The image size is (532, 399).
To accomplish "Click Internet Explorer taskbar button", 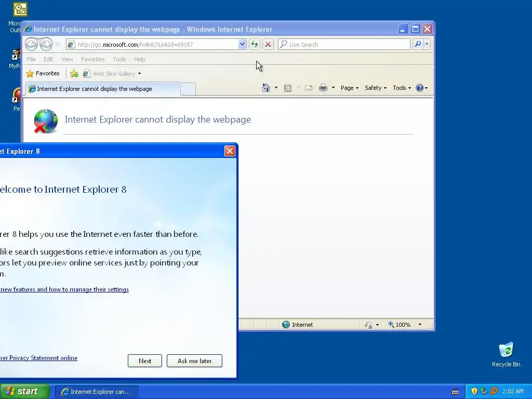I will click(96, 392).
